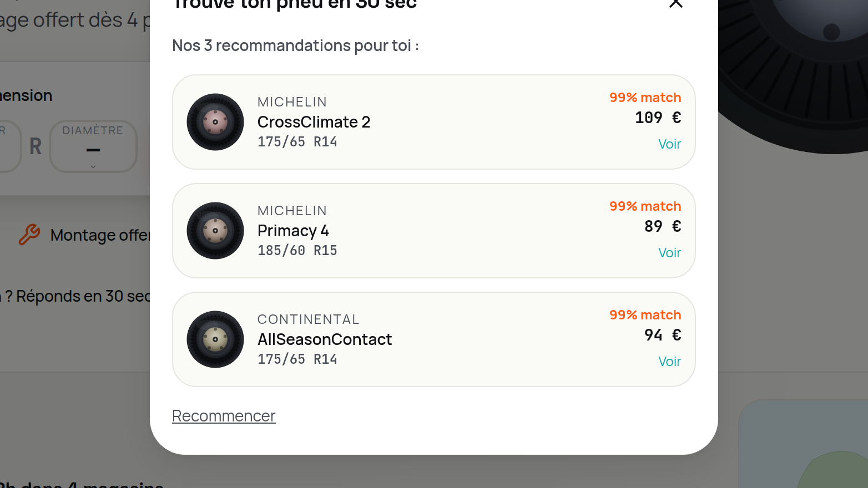The image size is (868, 488).
Task: Open Voir link for CrossClimate 2
Action: [669, 144]
